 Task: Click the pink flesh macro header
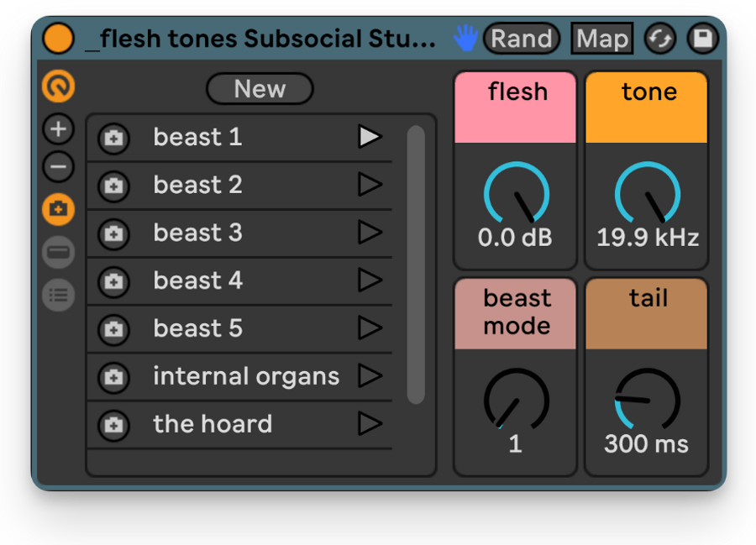516,108
